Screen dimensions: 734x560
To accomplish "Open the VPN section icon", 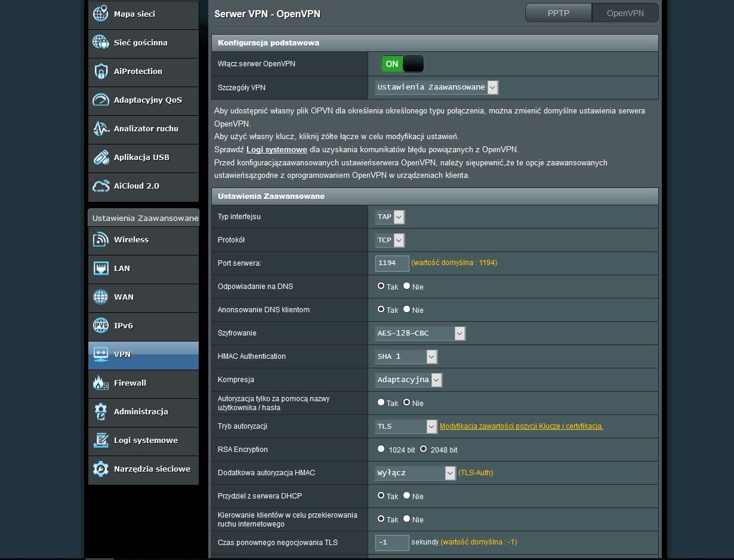I will (101, 354).
